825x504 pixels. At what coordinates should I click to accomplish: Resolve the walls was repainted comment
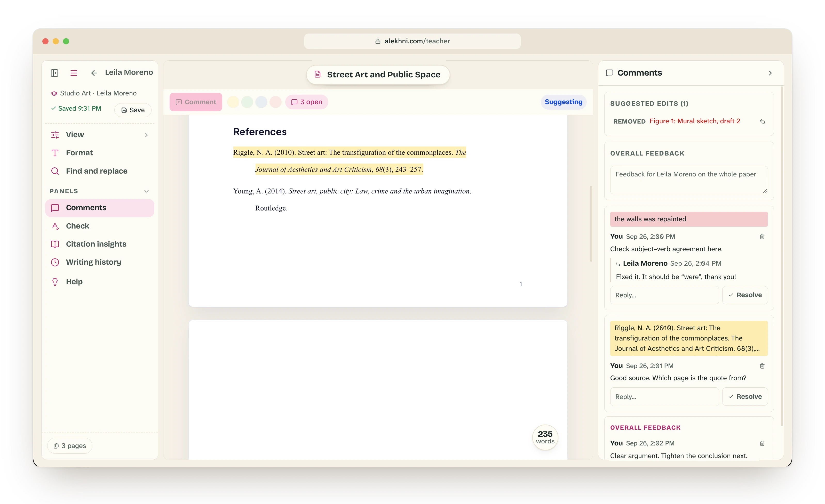(x=745, y=295)
